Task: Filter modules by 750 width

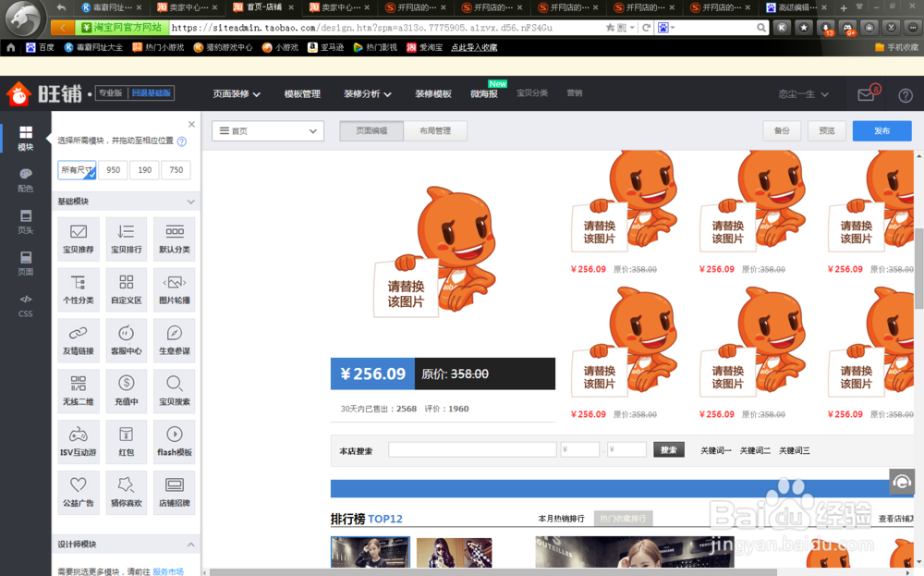Action: tap(176, 170)
